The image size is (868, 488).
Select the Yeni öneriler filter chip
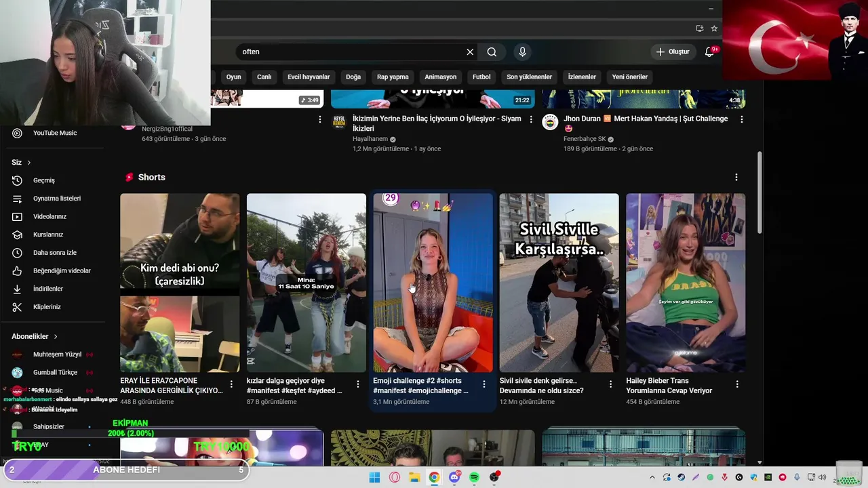(630, 77)
